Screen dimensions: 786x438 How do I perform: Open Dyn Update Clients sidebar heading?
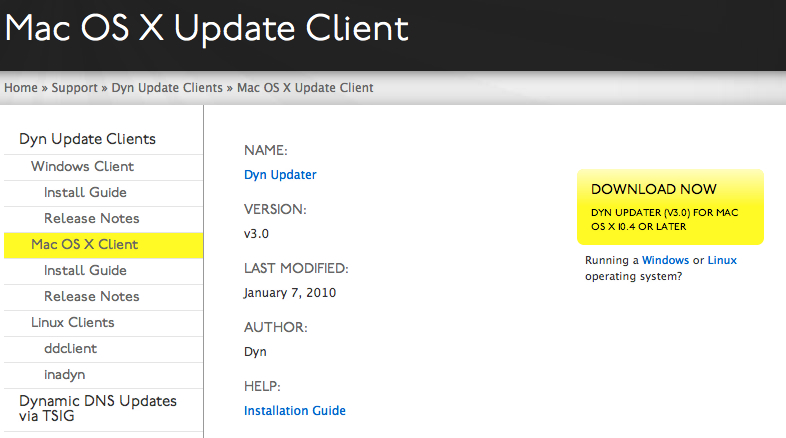[x=87, y=139]
